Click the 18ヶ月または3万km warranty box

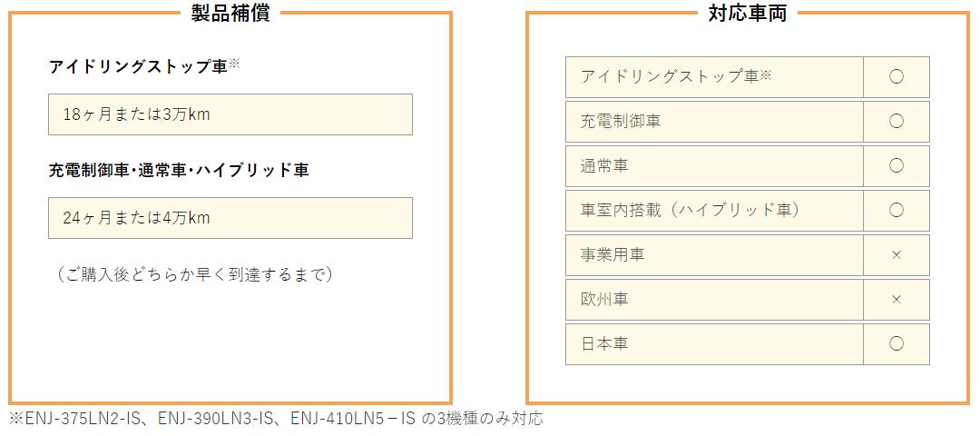coord(230,114)
